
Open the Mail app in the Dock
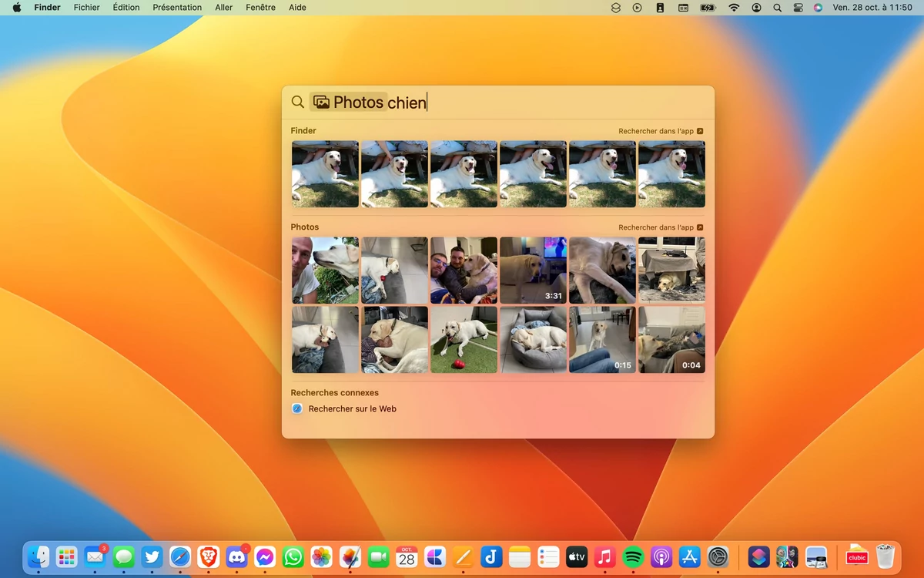pyautogui.click(x=95, y=556)
